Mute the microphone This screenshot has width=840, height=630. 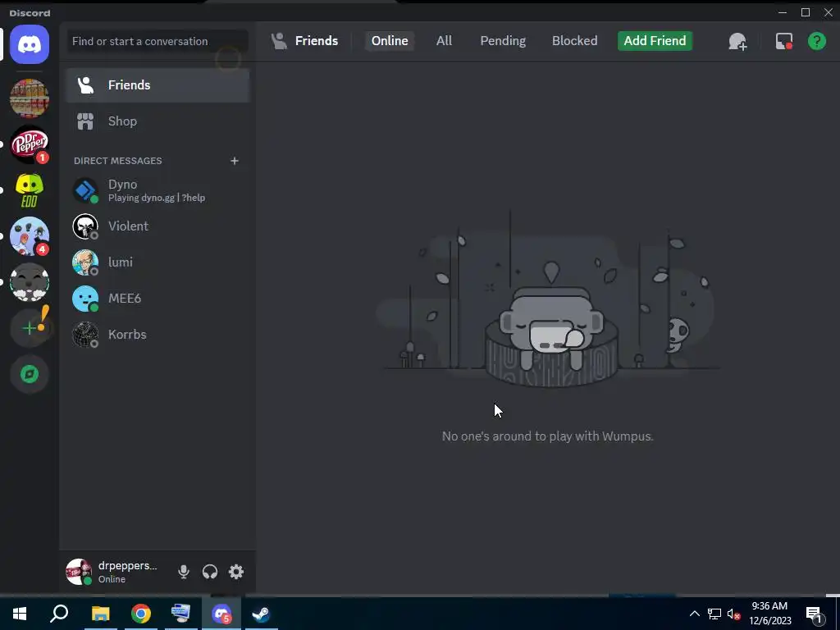184,572
